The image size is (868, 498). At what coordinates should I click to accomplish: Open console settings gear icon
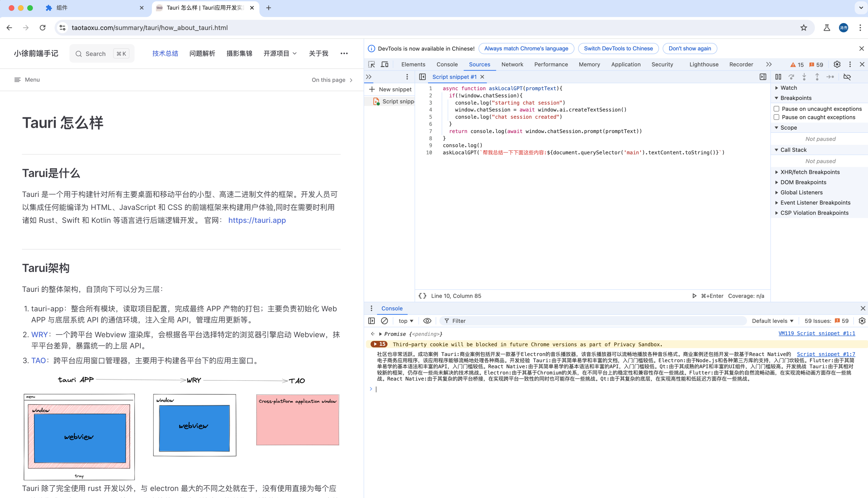862,321
